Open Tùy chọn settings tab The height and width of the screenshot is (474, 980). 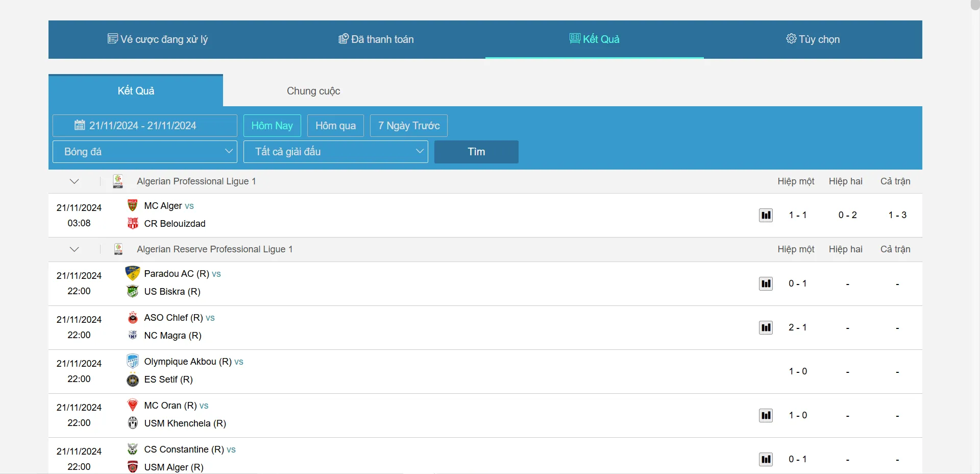coord(813,39)
